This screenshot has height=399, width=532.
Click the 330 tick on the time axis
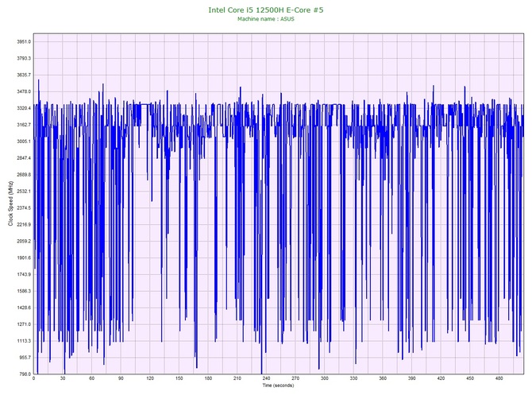pos(354,378)
